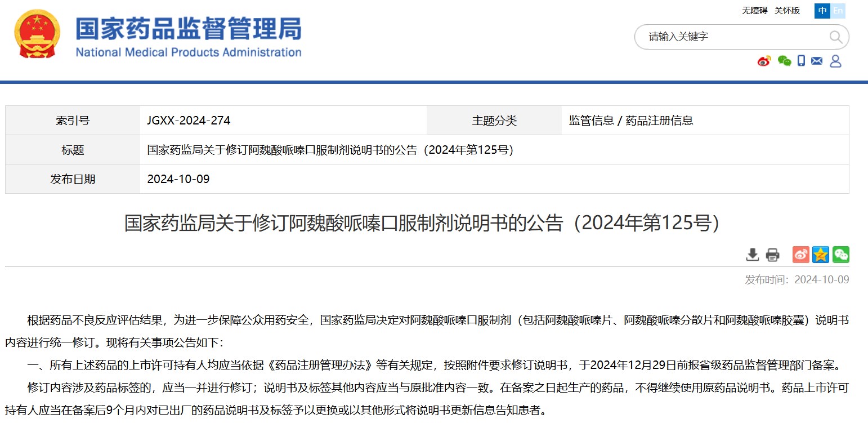Screen dimensions: 868x423
Task: Share article to QQ Zone star
Action: point(821,255)
